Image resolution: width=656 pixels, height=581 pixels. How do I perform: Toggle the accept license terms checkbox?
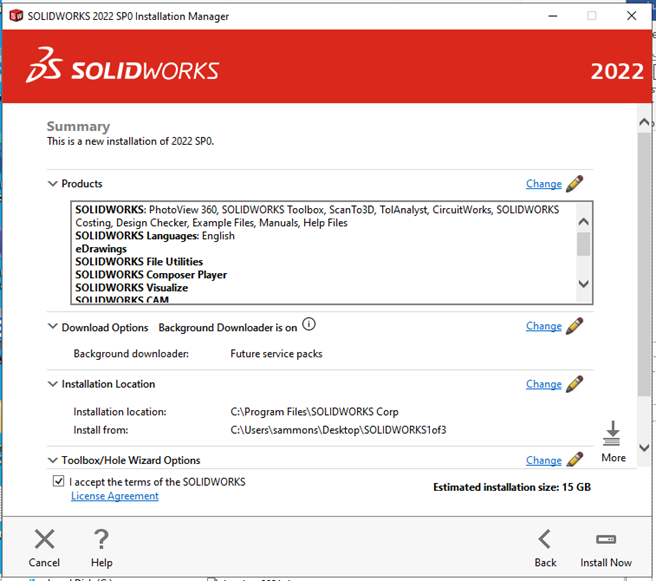coord(59,481)
